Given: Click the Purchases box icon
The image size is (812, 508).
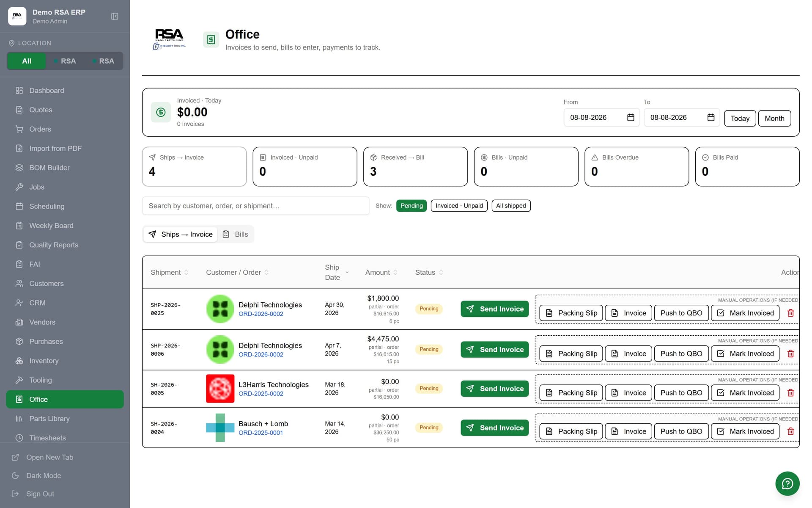Looking at the screenshot, I should click(x=19, y=342).
